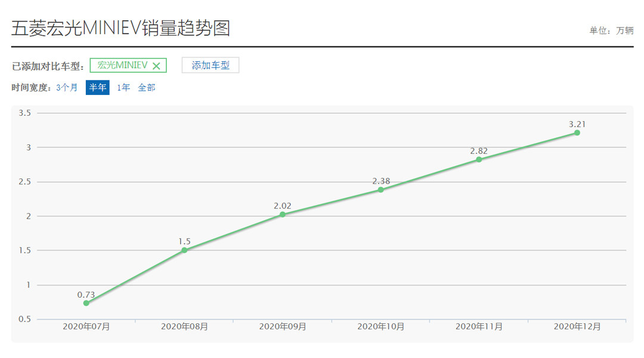The width and height of the screenshot is (644, 358).
Task: Switch time range to 3个月
Action: pyautogui.click(x=67, y=88)
